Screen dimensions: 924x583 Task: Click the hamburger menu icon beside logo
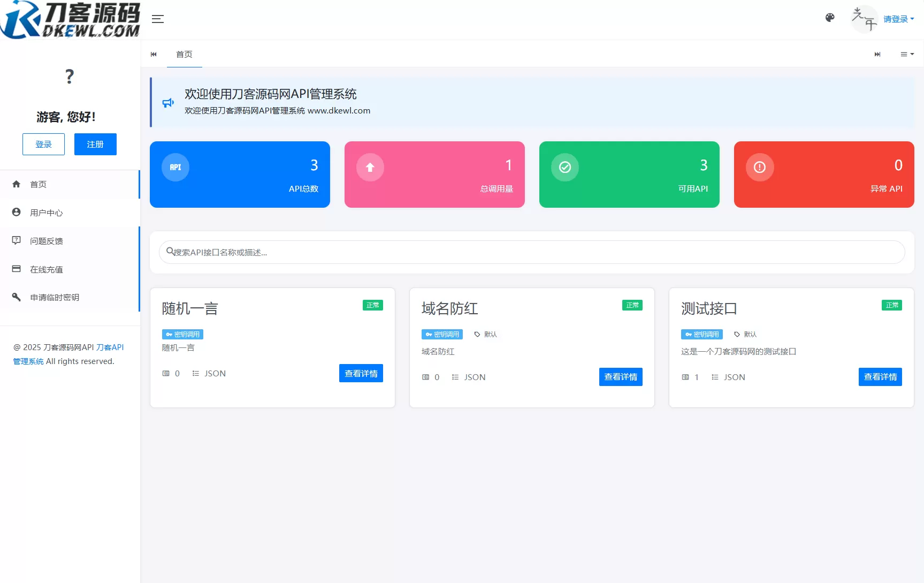[157, 19]
